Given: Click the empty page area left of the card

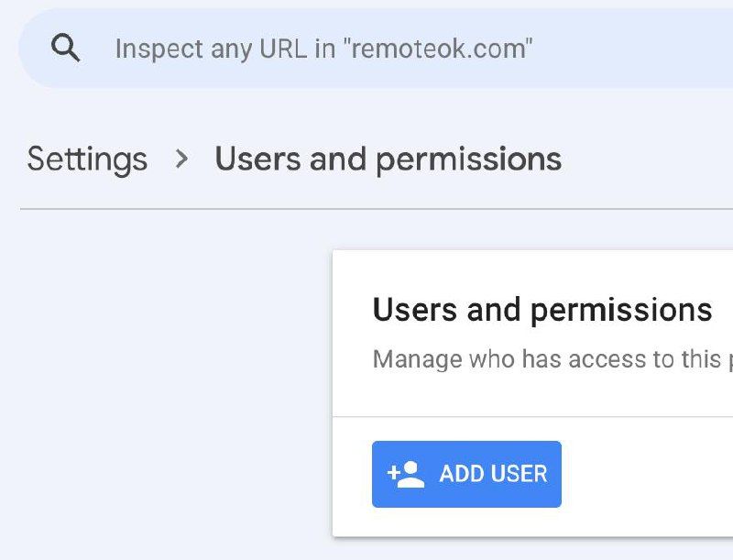Looking at the screenshot, I should click(x=165, y=385).
